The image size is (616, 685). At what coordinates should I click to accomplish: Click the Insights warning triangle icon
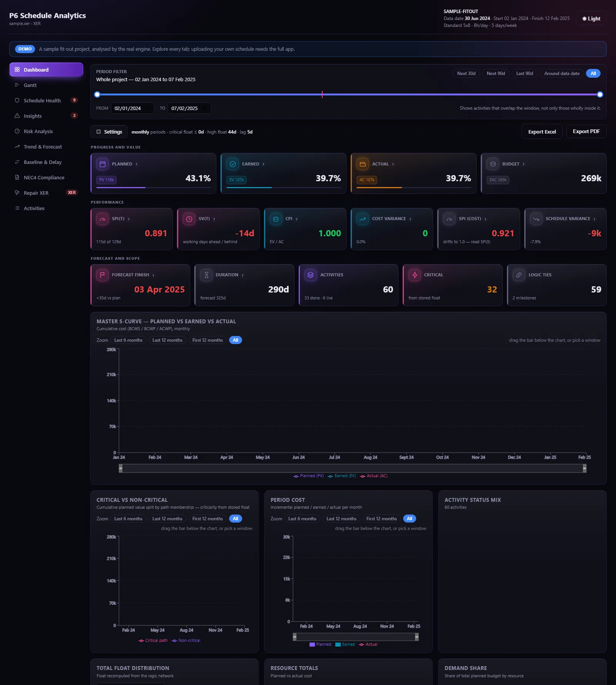tap(17, 116)
